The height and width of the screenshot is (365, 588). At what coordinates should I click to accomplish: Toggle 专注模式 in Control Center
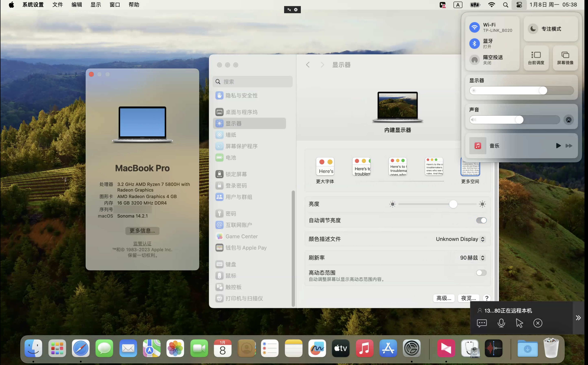tap(551, 29)
